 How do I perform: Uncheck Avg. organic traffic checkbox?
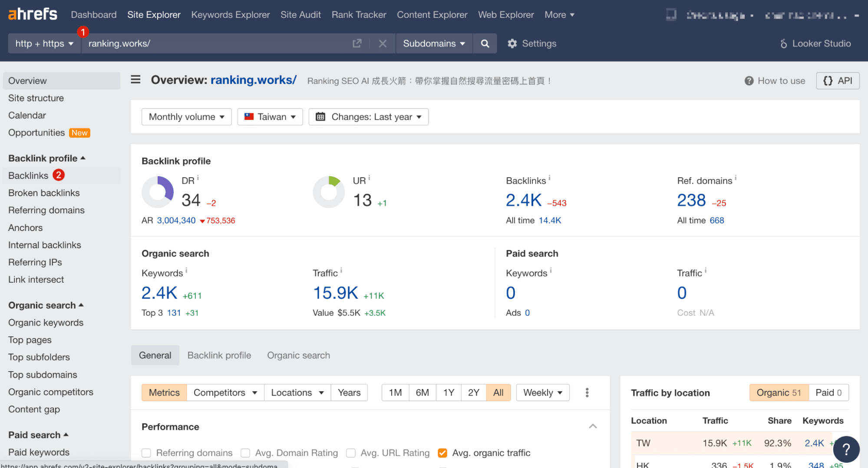point(442,453)
